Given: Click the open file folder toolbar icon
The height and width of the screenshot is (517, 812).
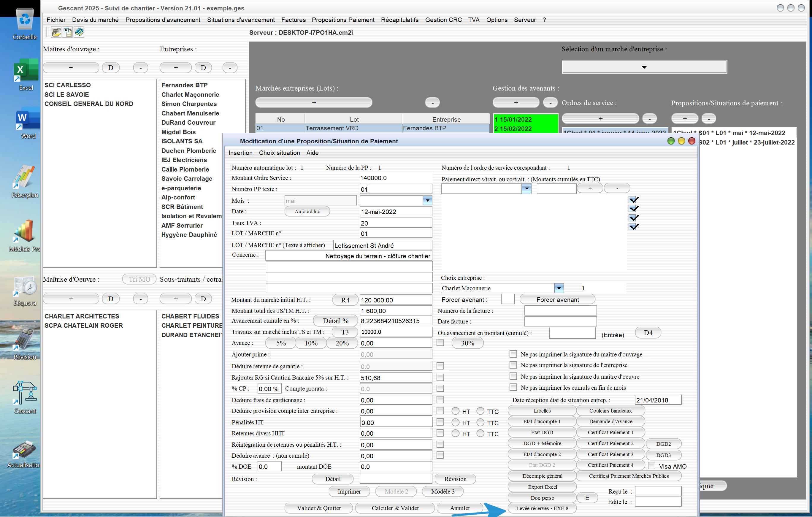Looking at the screenshot, I should point(56,32).
